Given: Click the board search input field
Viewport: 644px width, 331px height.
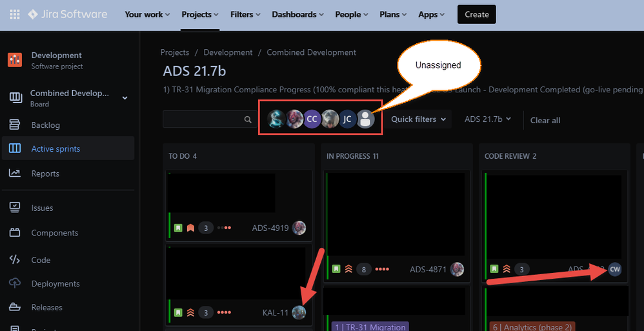Looking at the screenshot, I should point(208,119).
